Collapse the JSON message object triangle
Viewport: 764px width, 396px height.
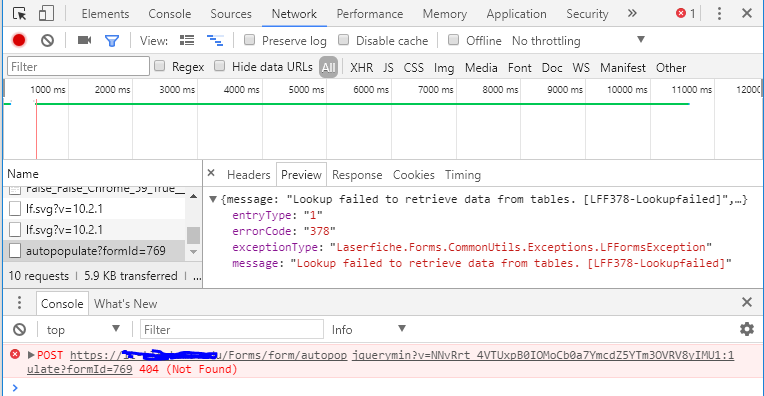tap(213, 199)
